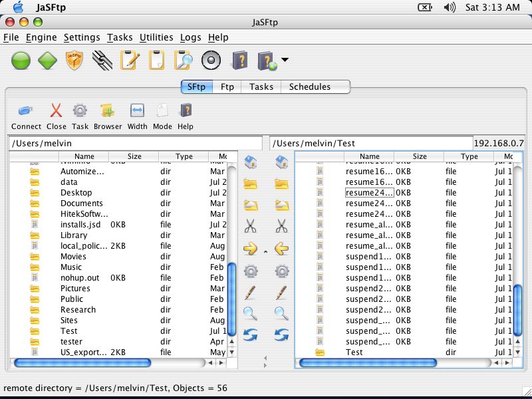Screen dimensions: 532x399
Task: Click the Browser button
Action: coord(108,117)
